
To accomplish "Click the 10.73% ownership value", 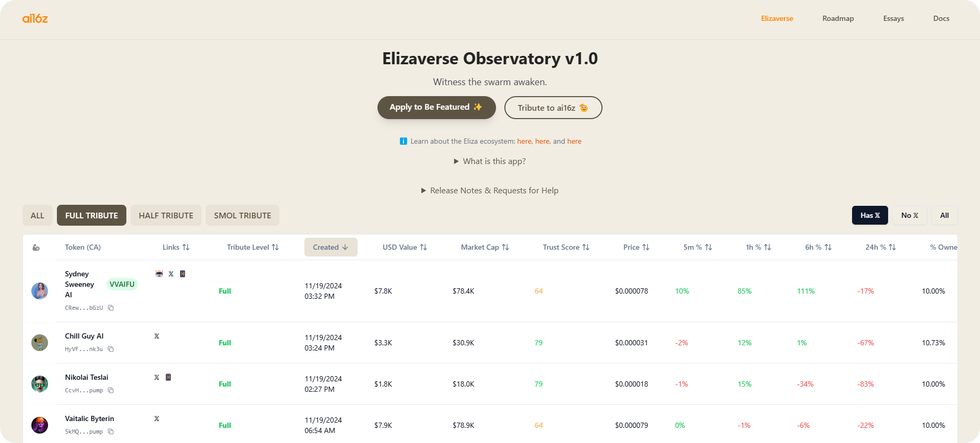I will [x=933, y=343].
